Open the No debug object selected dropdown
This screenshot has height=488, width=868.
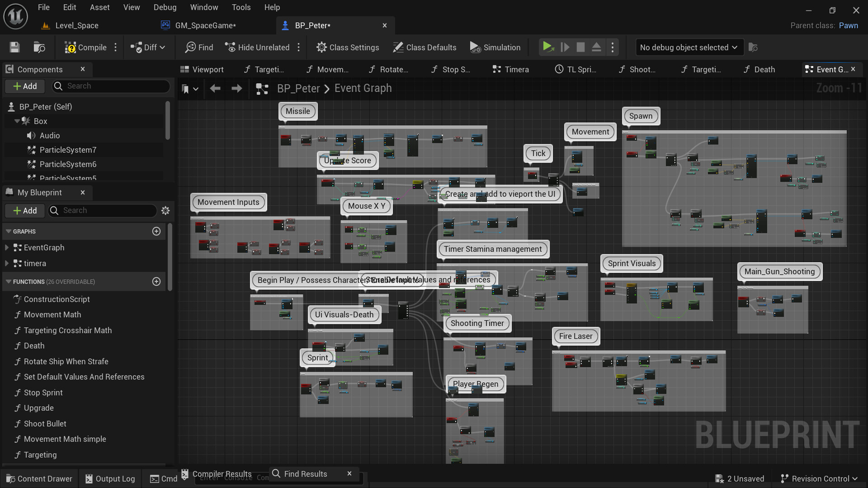pos(689,47)
